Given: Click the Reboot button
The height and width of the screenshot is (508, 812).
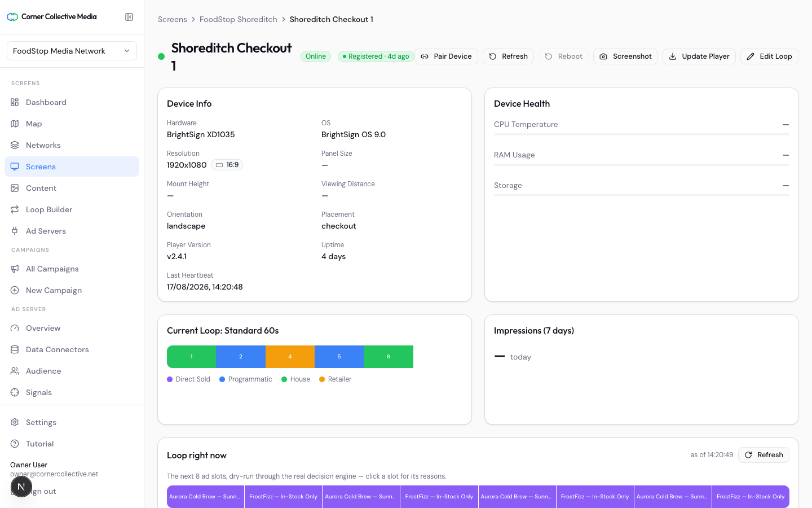Looking at the screenshot, I should point(563,56).
